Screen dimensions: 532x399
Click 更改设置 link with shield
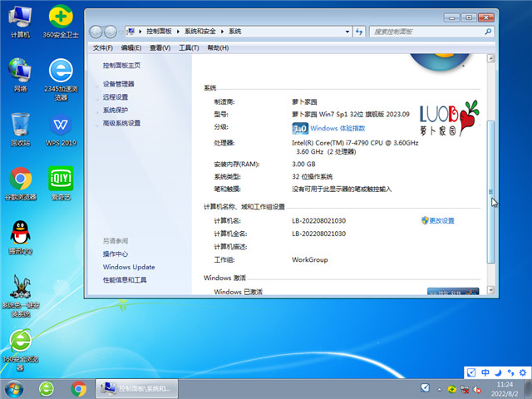[441, 220]
